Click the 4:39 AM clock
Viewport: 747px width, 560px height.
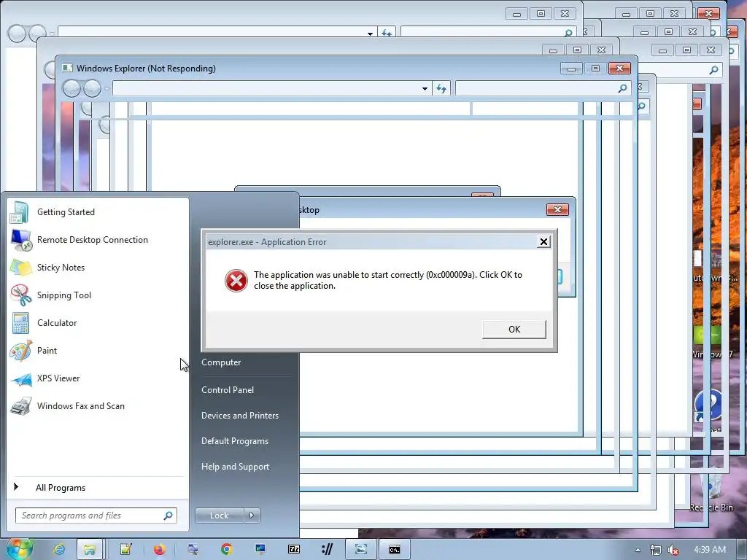point(710,550)
